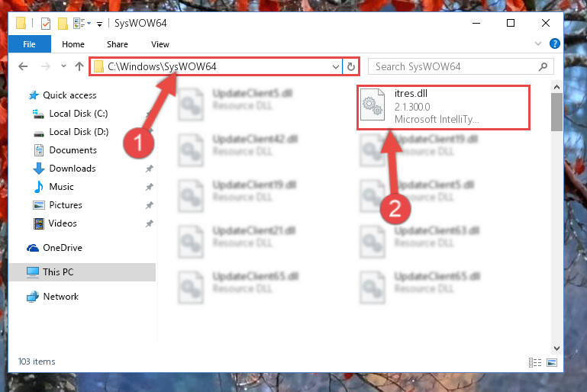Open the File menu
Viewport: 587px width, 392px height.
pyautogui.click(x=29, y=44)
